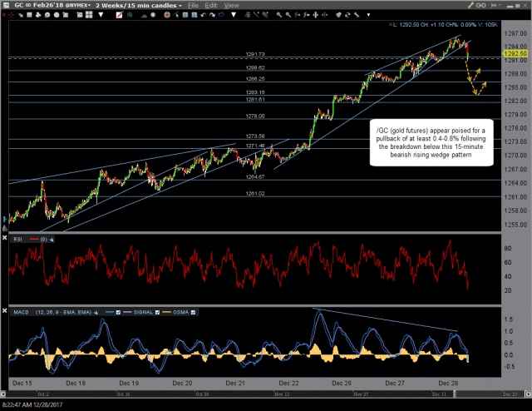
Task: Open the Edit menu
Action: pyautogui.click(x=210, y=6)
